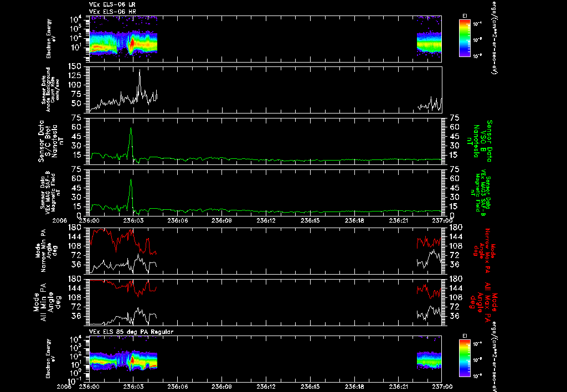Screen dimensions: 567x392
Task: Click the white 'VEx MAG SAF-B Magnetic Field' label
Action: coord(50,193)
